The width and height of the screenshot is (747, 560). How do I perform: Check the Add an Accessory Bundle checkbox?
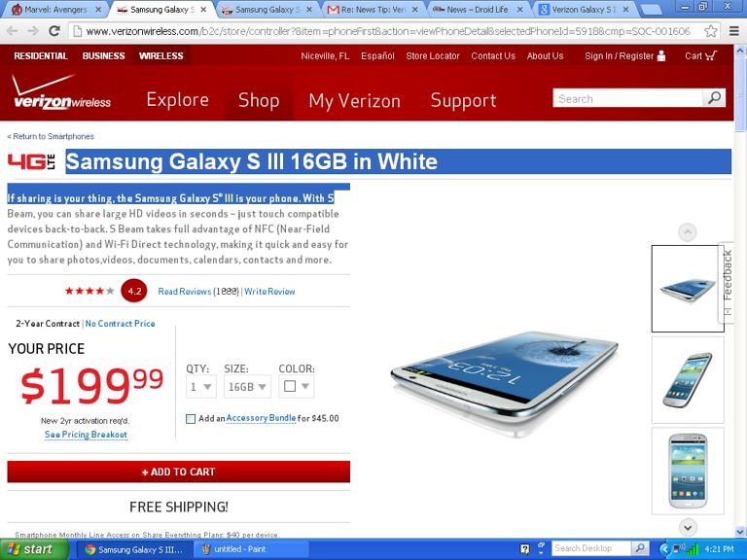tap(191, 419)
